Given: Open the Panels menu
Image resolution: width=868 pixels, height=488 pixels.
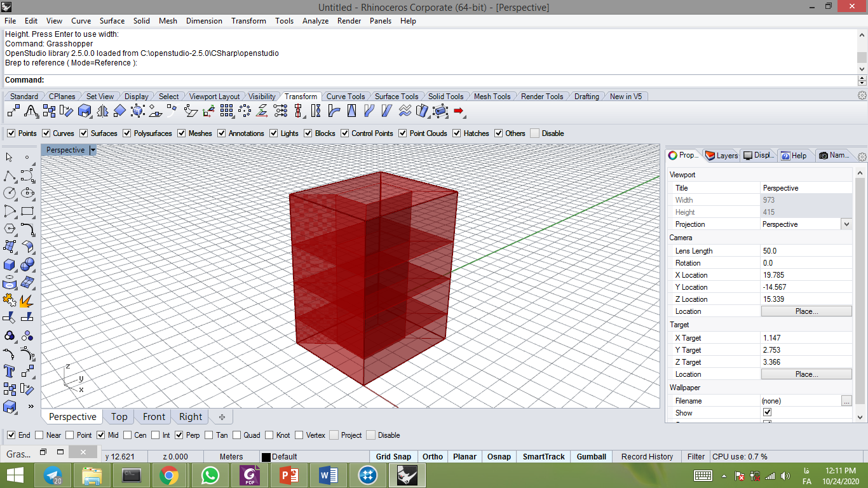Looking at the screenshot, I should click(x=381, y=21).
